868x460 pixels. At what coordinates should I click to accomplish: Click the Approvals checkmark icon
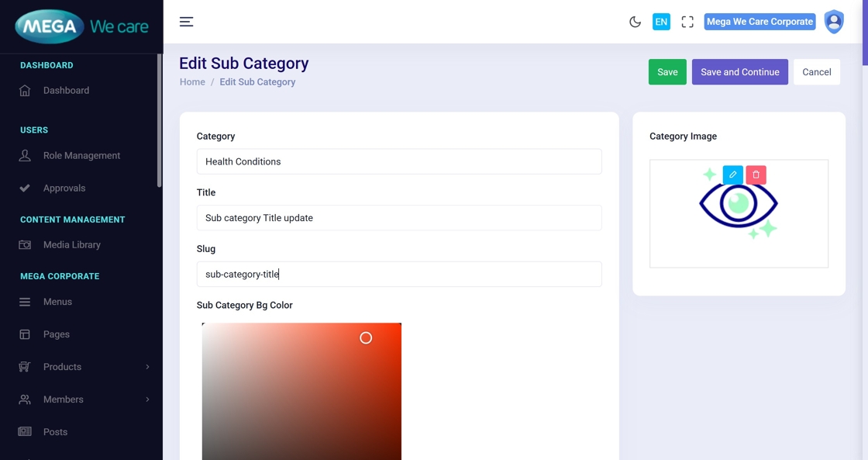click(x=25, y=188)
